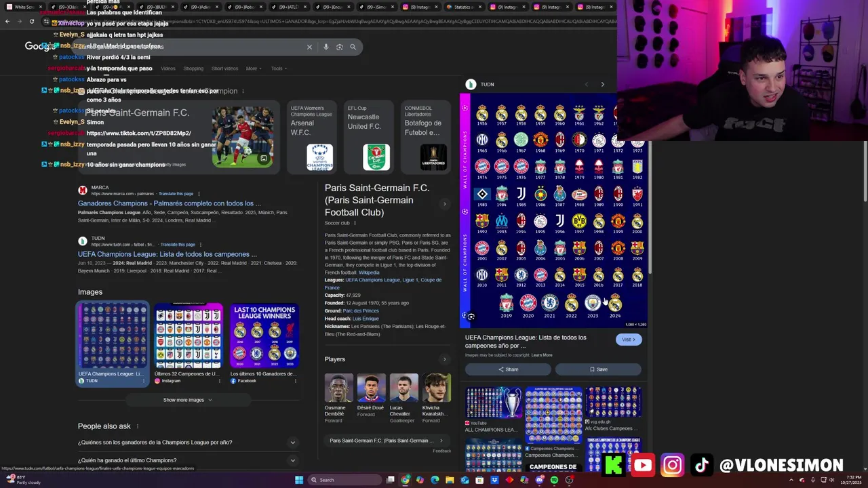Image resolution: width=868 pixels, height=488 pixels.
Task: Click Visit button in image viewer
Action: (x=629, y=340)
